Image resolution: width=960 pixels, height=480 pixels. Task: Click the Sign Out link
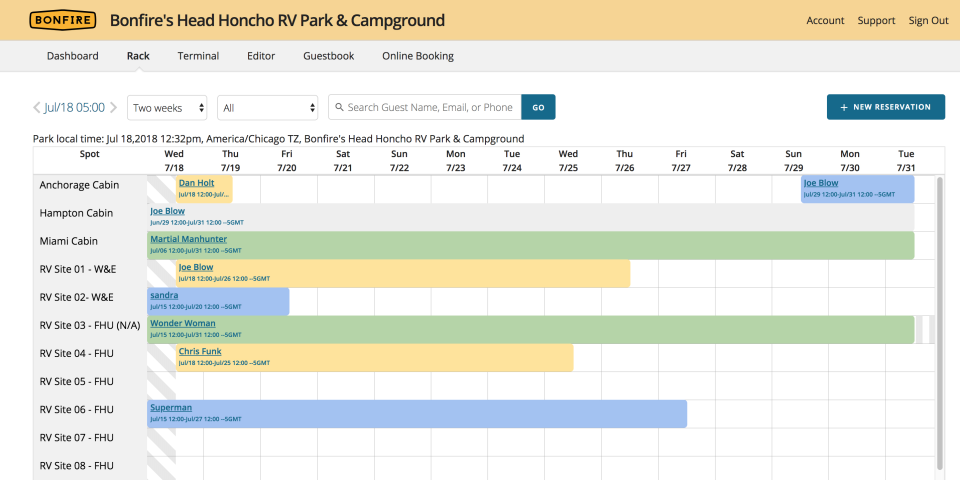[x=928, y=21]
